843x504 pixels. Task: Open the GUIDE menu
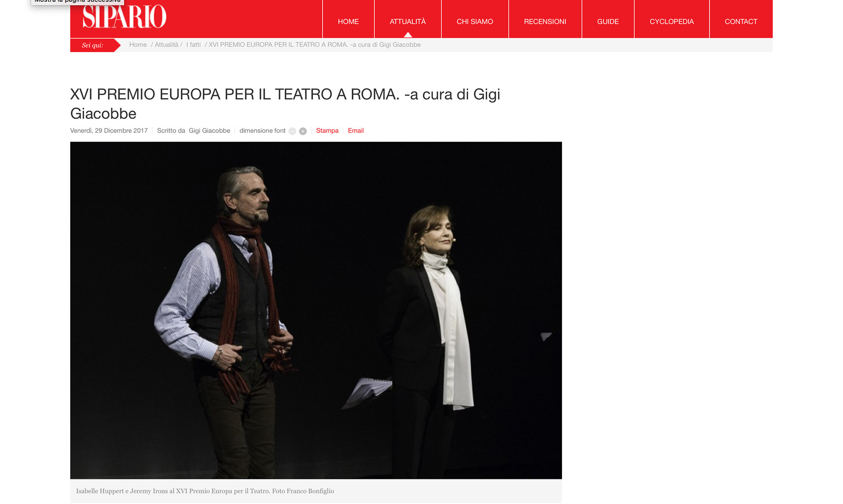click(608, 21)
